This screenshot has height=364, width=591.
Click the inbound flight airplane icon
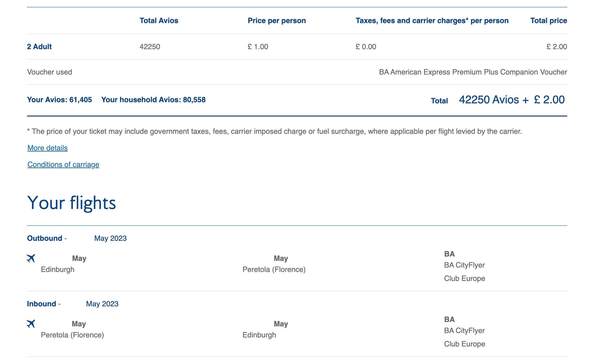pos(31,324)
